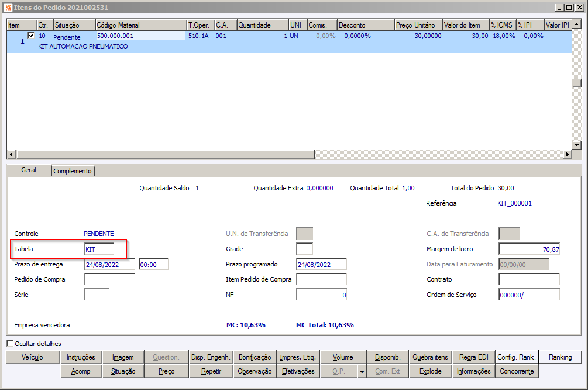Open the Informações button
Viewport: 588px width, 390px height.
[474, 371]
